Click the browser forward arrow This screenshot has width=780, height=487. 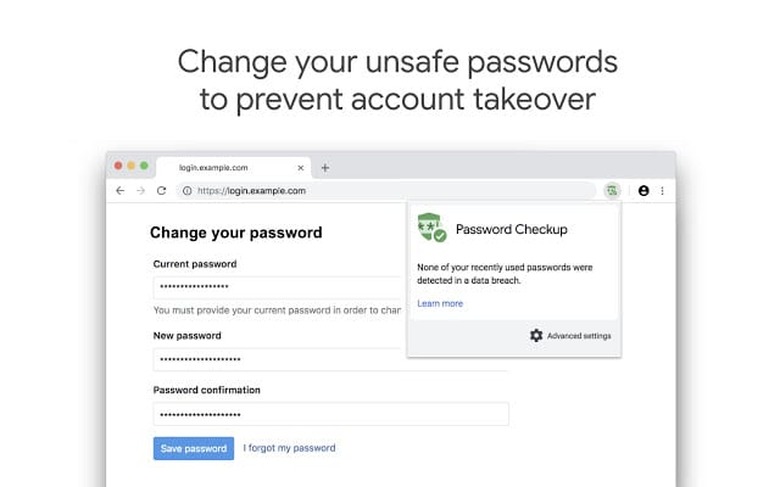coord(141,190)
